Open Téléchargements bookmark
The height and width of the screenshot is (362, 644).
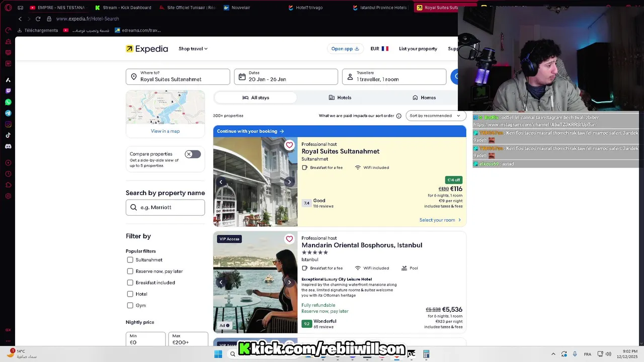(38, 30)
